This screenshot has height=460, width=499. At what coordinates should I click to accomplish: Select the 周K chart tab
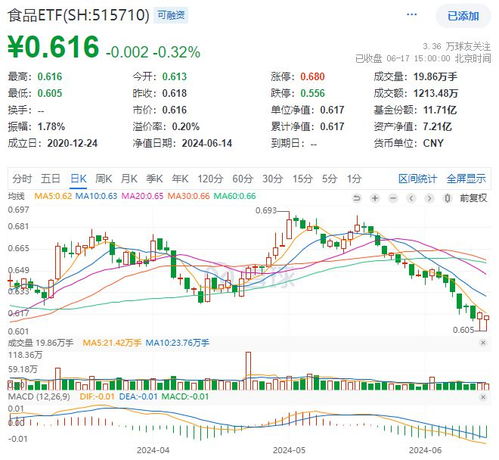[x=104, y=179]
